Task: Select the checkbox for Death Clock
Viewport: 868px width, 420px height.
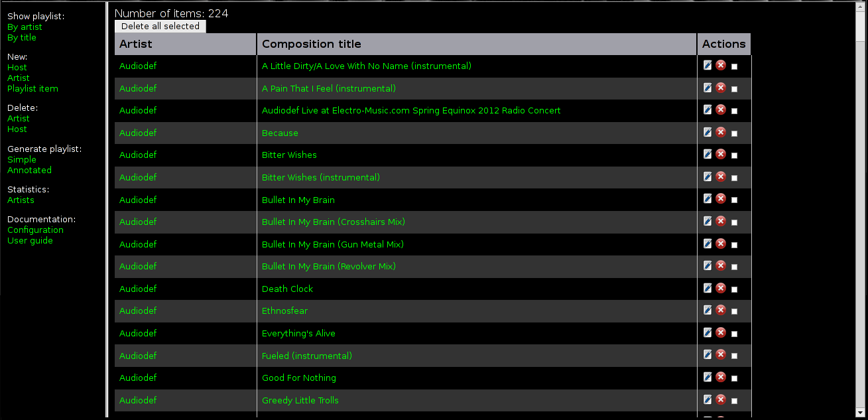Action: point(734,288)
